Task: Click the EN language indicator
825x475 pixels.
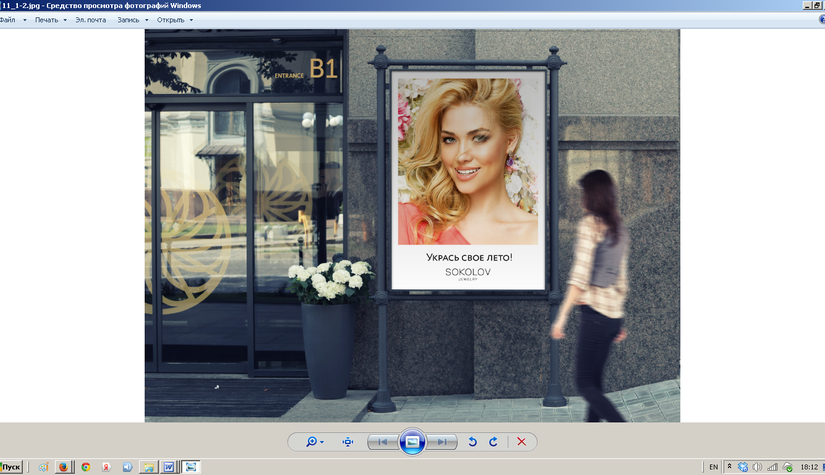Action: pyautogui.click(x=713, y=467)
